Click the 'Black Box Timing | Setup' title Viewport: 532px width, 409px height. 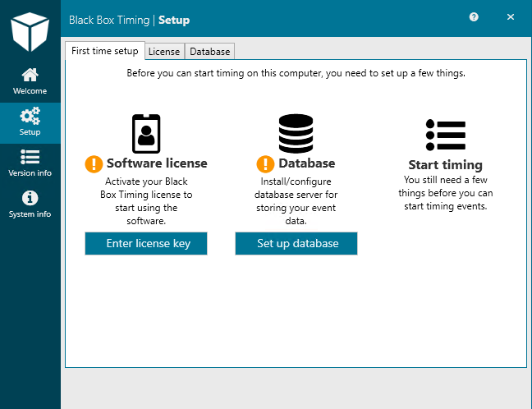point(129,20)
